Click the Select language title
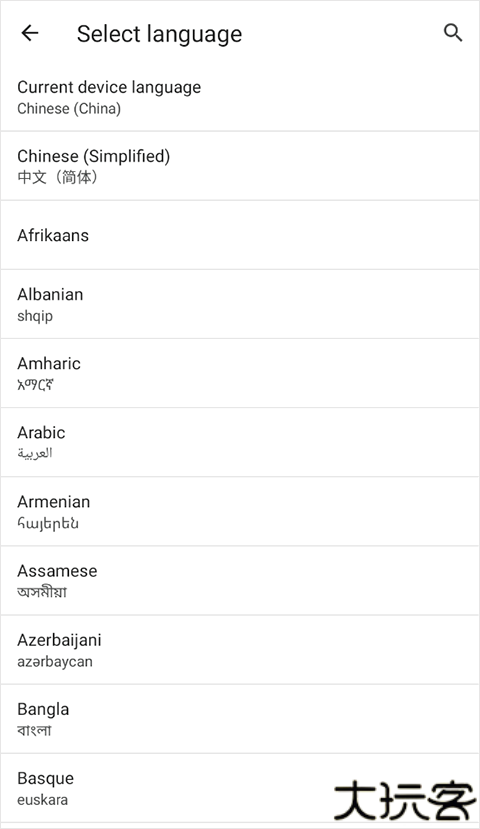The image size is (480, 829). pyautogui.click(x=159, y=34)
